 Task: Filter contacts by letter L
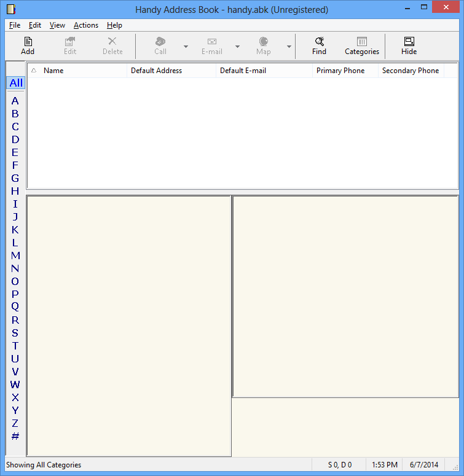pyautogui.click(x=15, y=243)
